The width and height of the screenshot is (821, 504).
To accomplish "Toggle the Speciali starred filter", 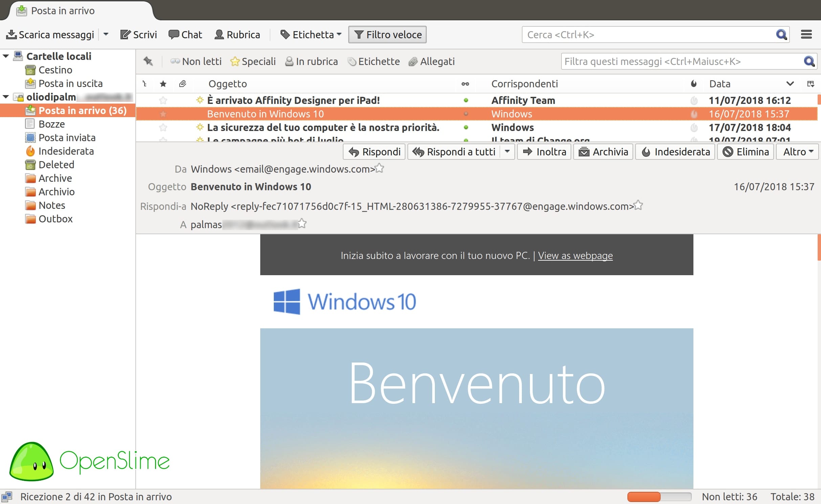I will point(253,62).
